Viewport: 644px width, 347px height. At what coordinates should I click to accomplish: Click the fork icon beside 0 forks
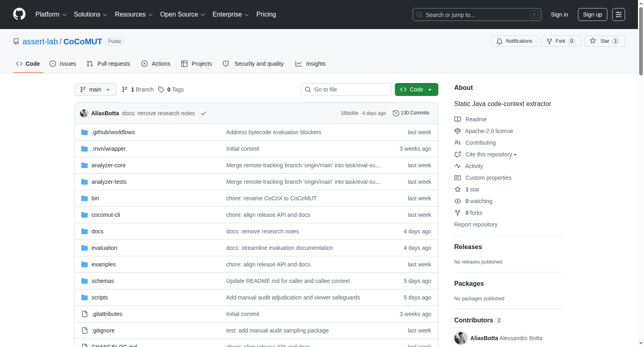pyautogui.click(x=458, y=213)
